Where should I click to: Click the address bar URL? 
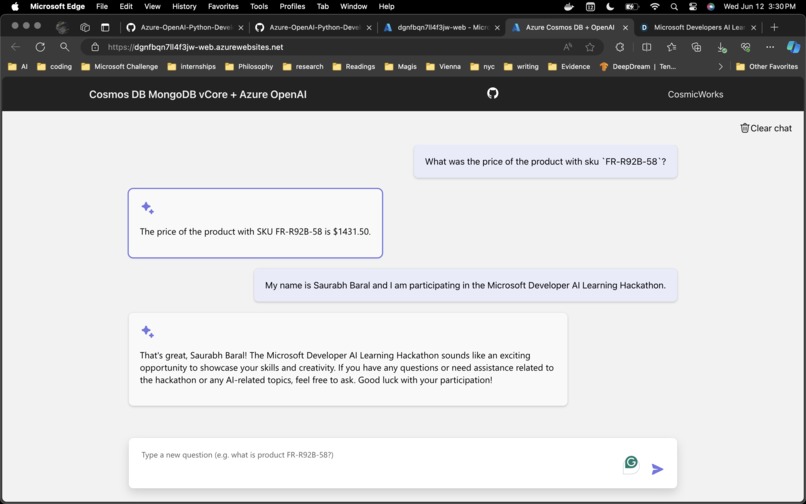tap(195, 47)
